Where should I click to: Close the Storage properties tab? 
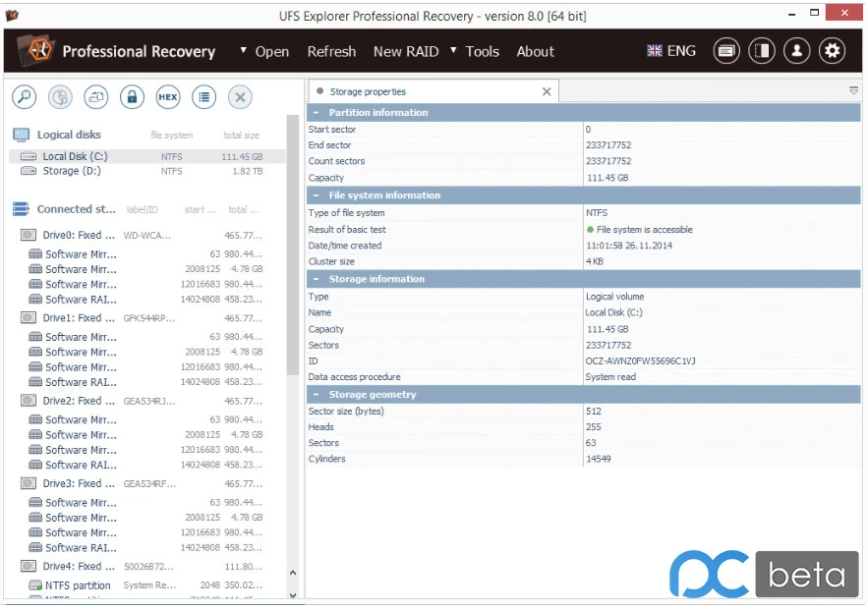tap(547, 91)
